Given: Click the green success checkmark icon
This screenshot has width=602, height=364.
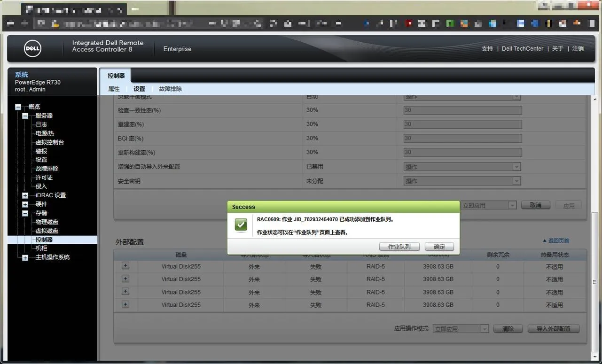Looking at the screenshot, I should pos(241,225).
